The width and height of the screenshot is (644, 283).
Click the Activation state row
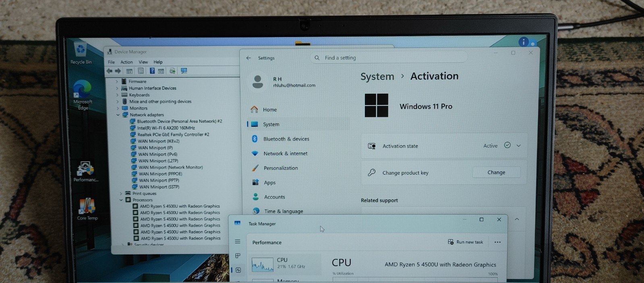(444, 146)
